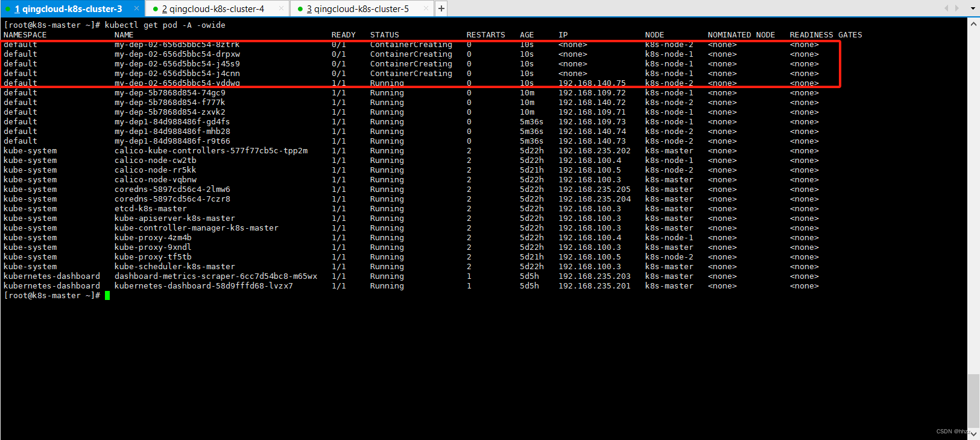Click IP address 192.168.235.201
The image size is (980, 440).
click(595, 286)
